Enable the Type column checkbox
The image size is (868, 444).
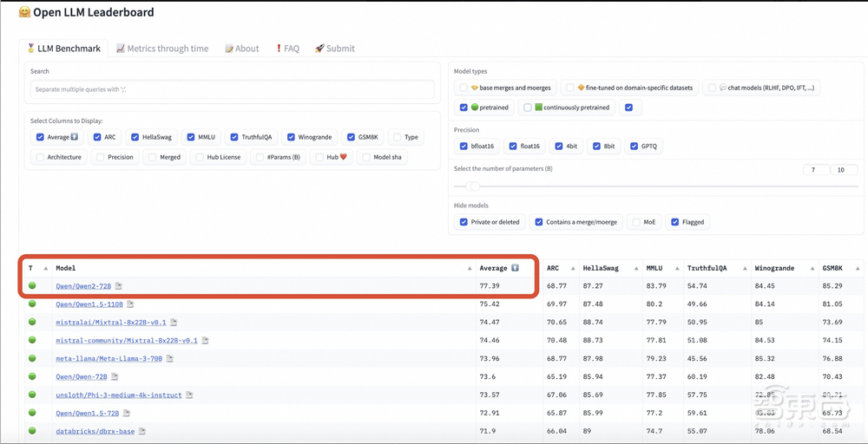(x=396, y=137)
